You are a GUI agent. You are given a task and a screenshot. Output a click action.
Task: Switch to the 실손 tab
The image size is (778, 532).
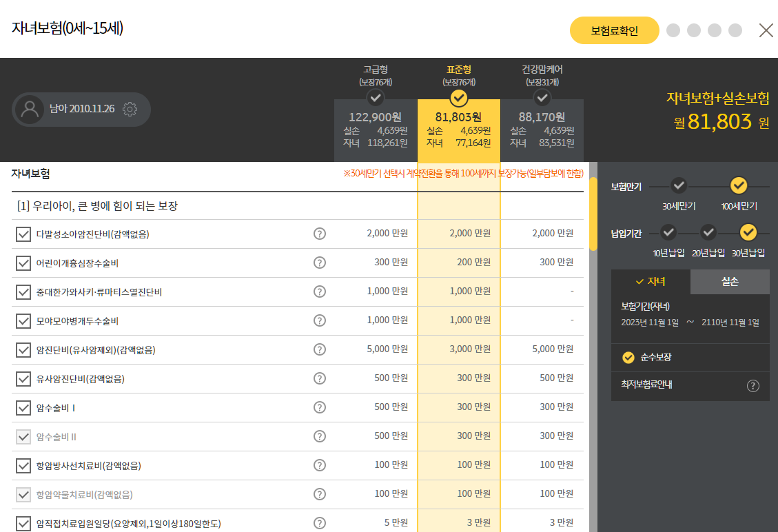coord(730,282)
